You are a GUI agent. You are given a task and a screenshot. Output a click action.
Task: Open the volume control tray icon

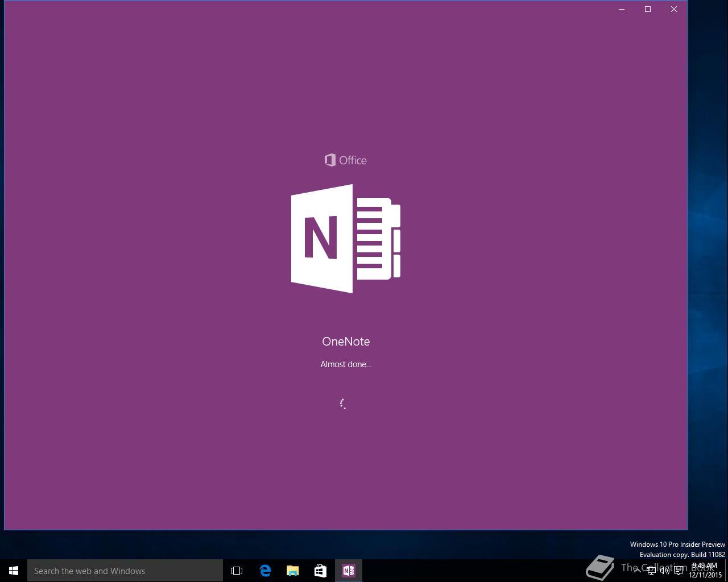pos(665,571)
